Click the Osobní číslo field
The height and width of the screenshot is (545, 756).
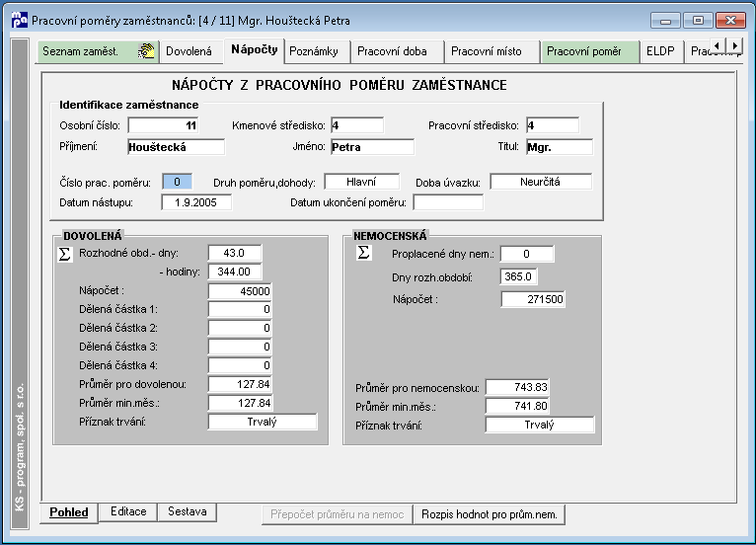163,125
